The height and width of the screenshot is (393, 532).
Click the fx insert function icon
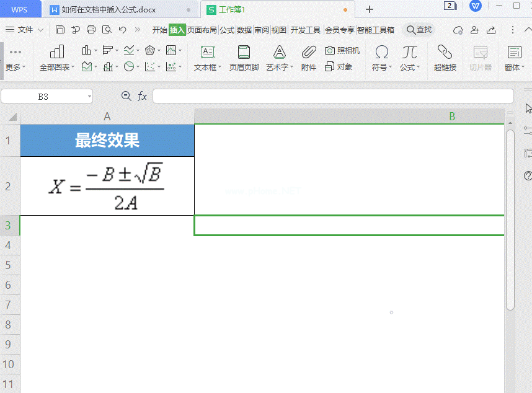tap(142, 96)
